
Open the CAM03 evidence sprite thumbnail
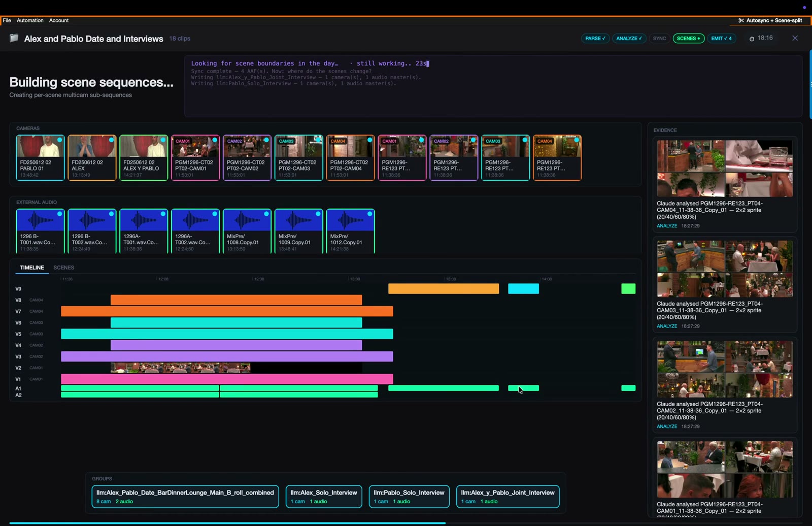point(725,269)
